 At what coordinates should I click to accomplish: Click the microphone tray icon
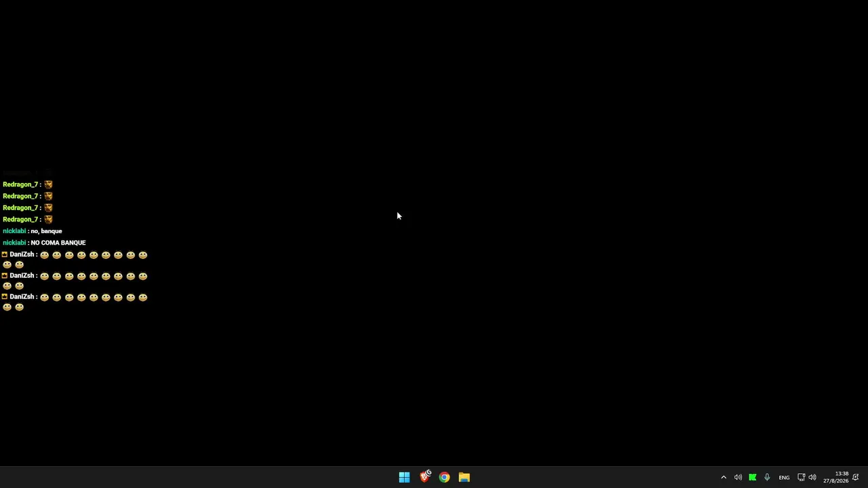click(x=767, y=477)
